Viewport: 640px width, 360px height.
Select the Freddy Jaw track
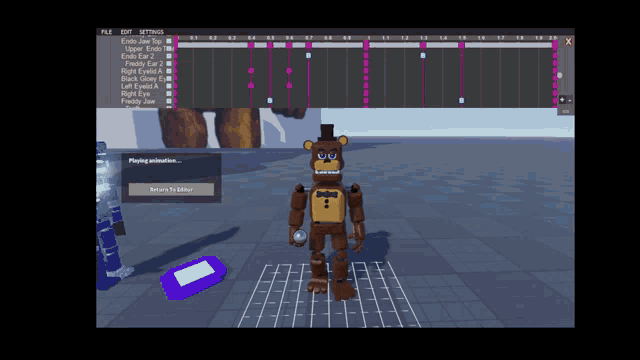pyautogui.click(x=138, y=101)
